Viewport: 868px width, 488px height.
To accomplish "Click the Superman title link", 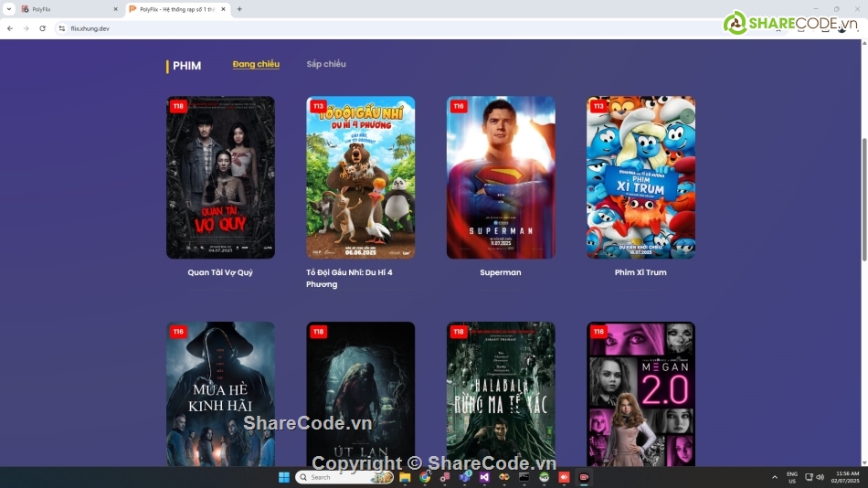I will [x=501, y=272].
